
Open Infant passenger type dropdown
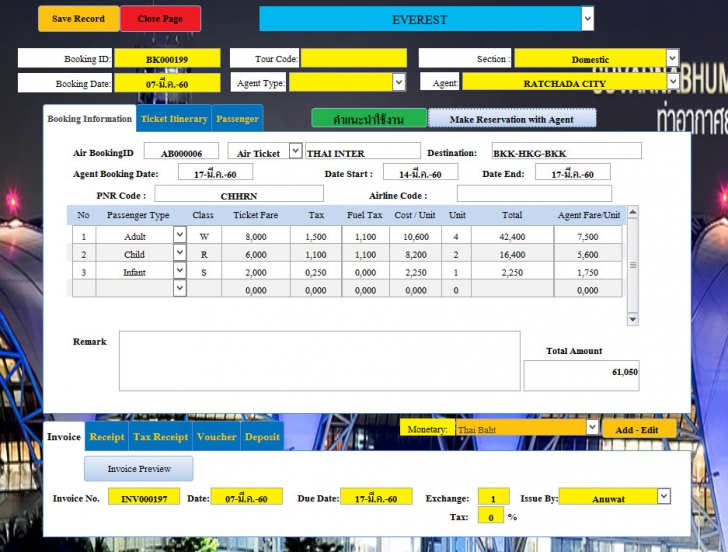click(180, 270)
